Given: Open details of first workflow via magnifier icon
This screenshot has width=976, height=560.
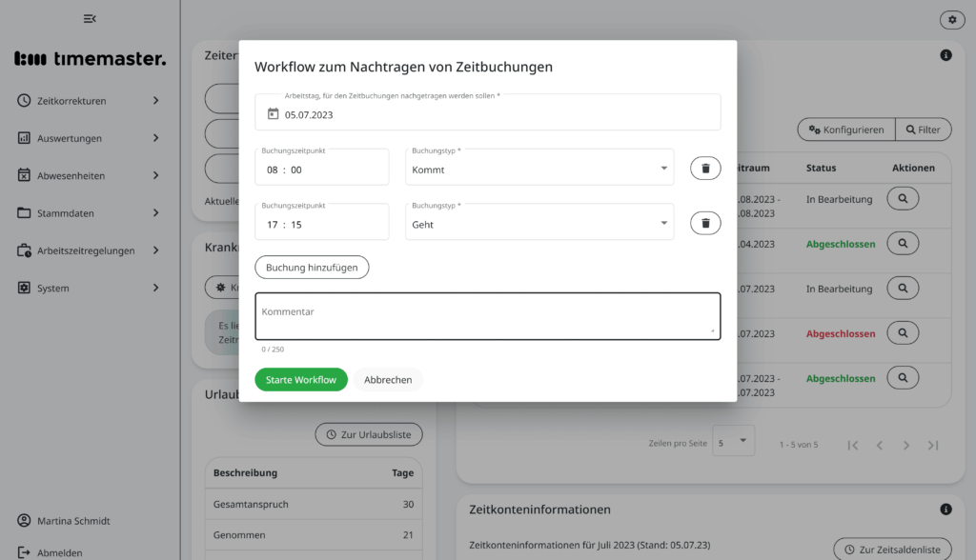Looking at the screenshot, I should pyautogui.click(x=902, y=198).
